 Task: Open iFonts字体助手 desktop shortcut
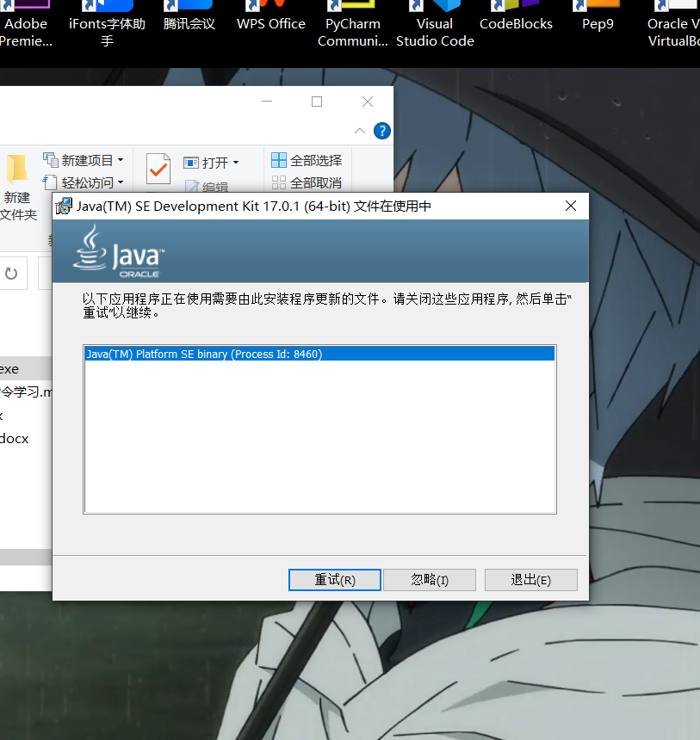(x=107, y=23)
